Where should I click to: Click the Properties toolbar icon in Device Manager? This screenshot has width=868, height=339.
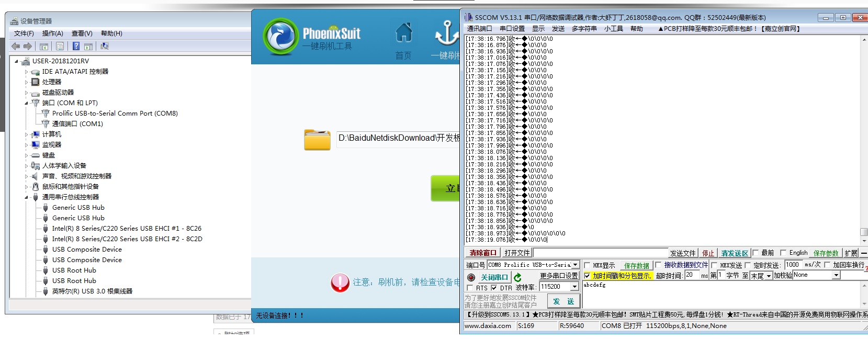click(x=60, y=46)
